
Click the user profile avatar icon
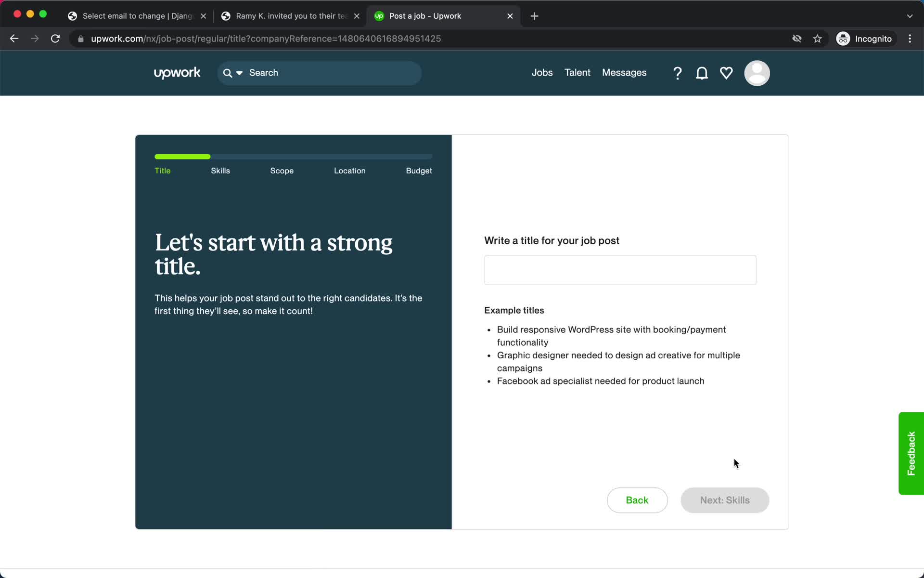coord(757,73)
